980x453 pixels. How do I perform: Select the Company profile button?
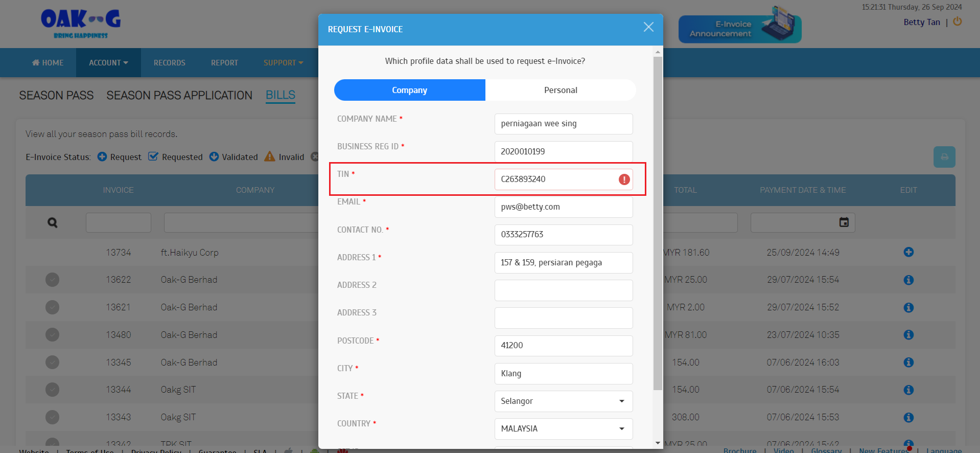point(409,90)
